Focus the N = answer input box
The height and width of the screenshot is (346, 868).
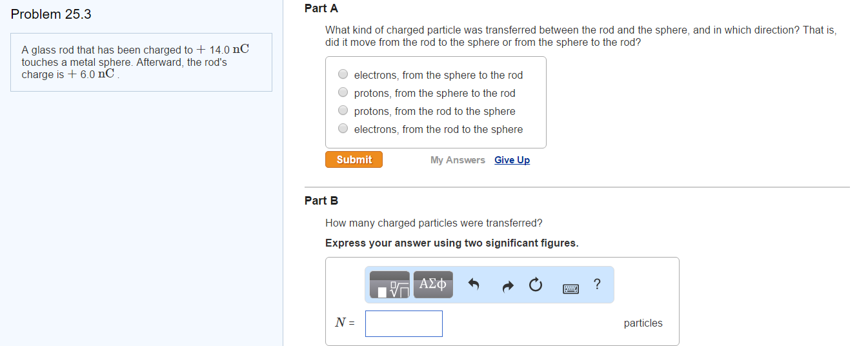(404, 323)
